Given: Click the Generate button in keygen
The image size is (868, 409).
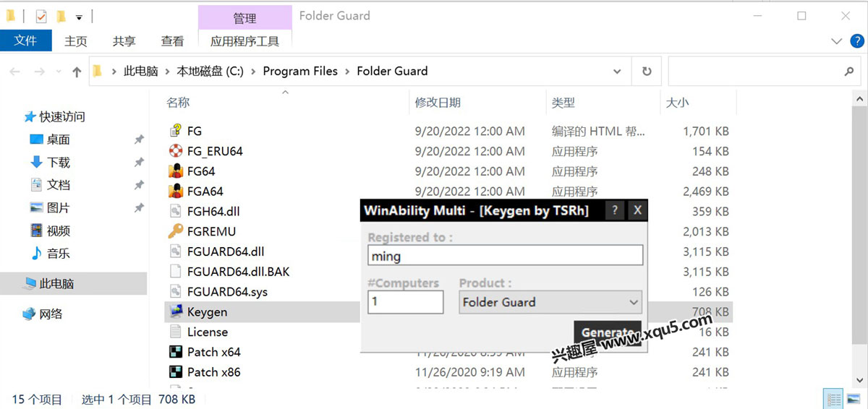Looking at the screenshot, I should coord(608,333).
